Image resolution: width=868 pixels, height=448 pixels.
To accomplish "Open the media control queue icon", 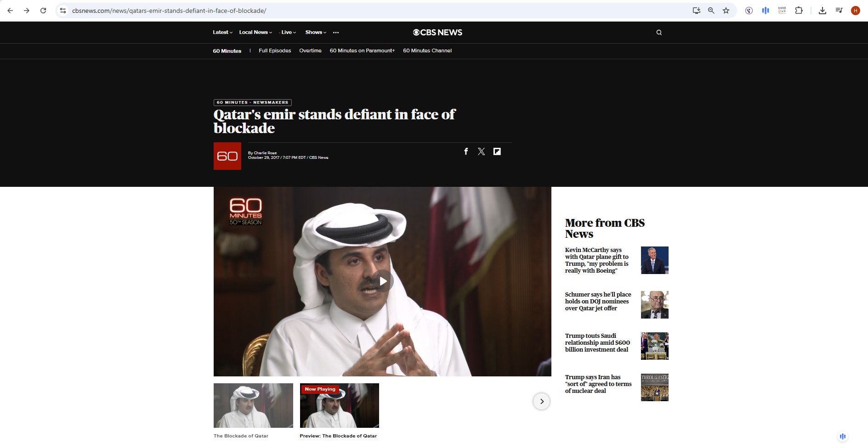I will (x=839, y=11).
